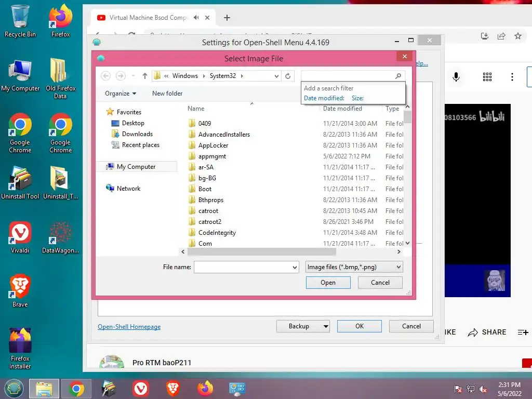Viewport: 532px width, 399px height.
Task: Open Uninstall_T... archive on desktop
Action: [x=60, y=183]
